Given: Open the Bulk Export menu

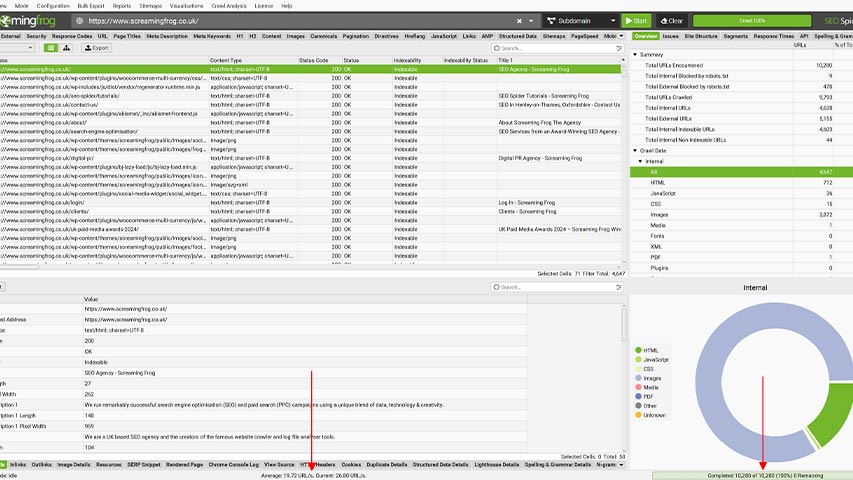Looking at the screenshot, I should (92, 5).
